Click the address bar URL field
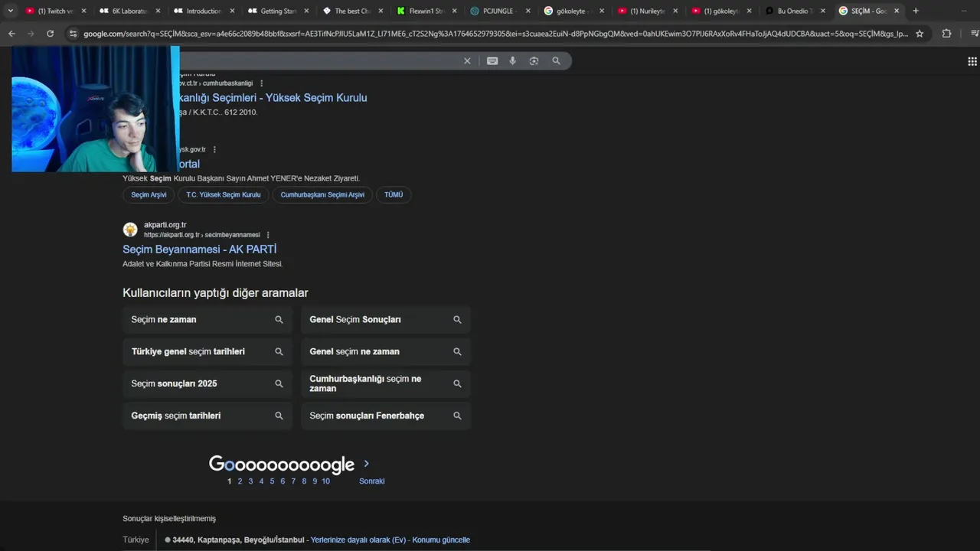Screen dimensions: 980x551 pyautogui.click(x=495, y=34)
